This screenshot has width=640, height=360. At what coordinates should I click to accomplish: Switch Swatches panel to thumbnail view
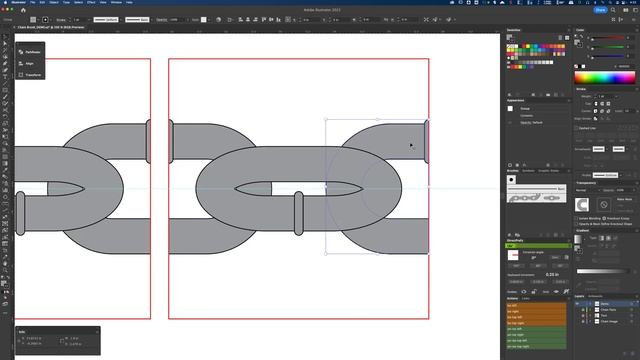coord(567,38)
